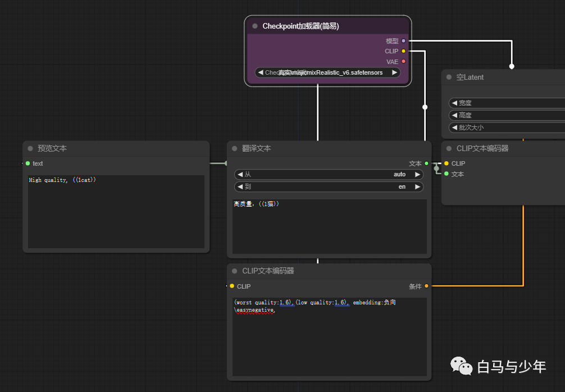Collapse the 翻译文本 node via its title dot
Viewport: 565px width, 392px height.
click(235, 149)
